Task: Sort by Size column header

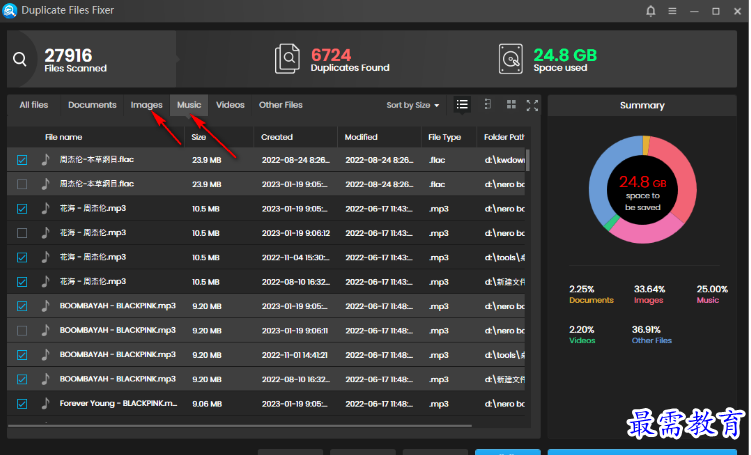Action: [199, 137]
